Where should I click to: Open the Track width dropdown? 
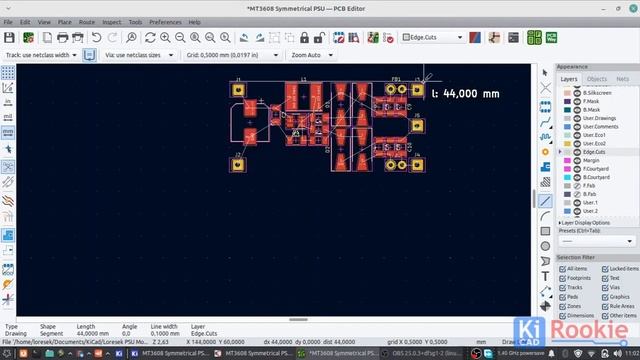pyautogui.click(x=40, y=55)
